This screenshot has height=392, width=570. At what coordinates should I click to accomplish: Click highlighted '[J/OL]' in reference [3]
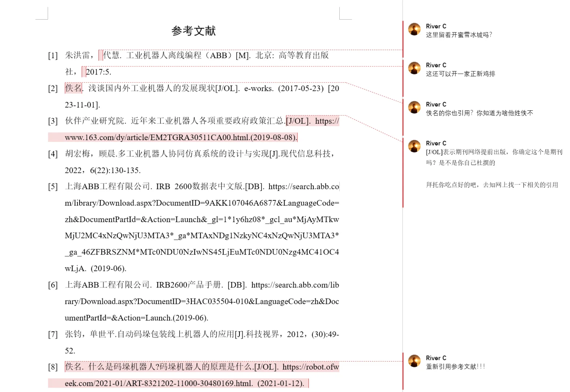298,121
